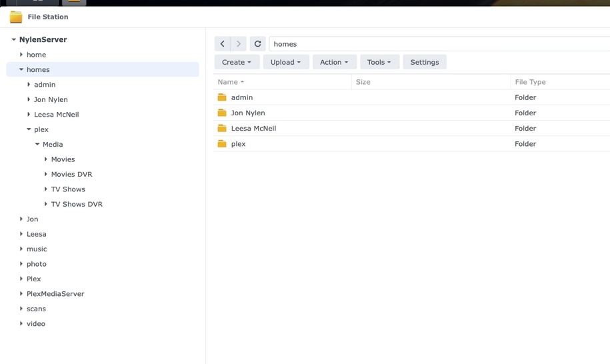Open the Settings button
This screenshot has width=610, height=364.
click(x=425, y=62)
